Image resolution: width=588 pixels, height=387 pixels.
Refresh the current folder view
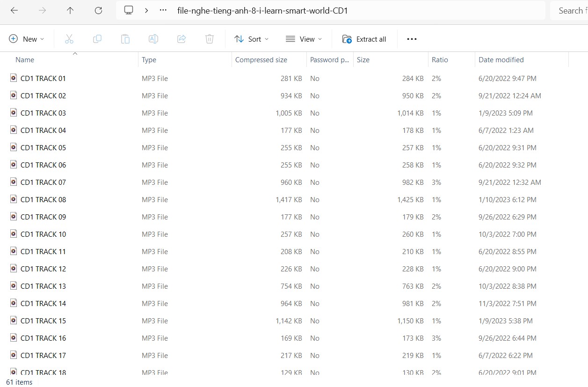pos(98,10)
